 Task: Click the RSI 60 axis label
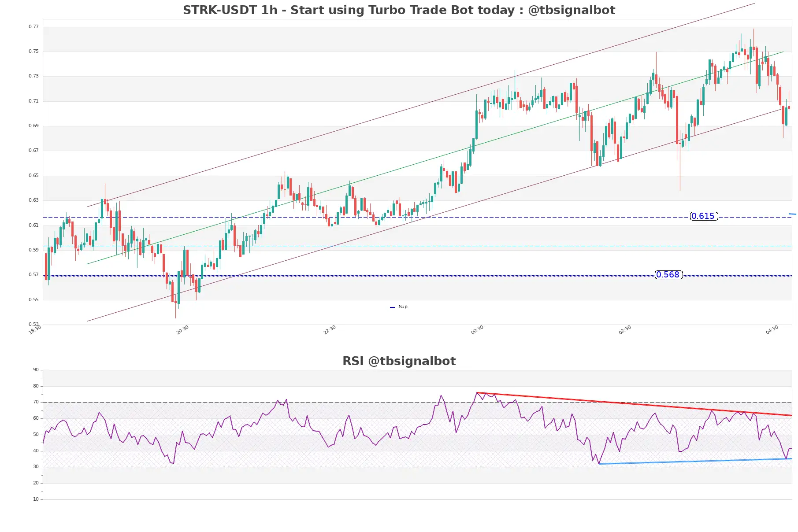coord(36,418)
